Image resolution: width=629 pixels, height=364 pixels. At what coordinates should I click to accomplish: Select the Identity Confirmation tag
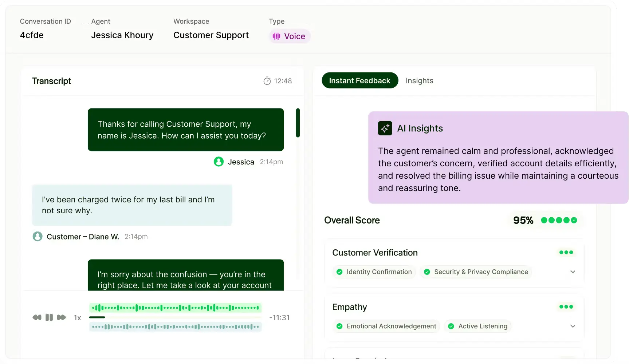tap(374, 272)
